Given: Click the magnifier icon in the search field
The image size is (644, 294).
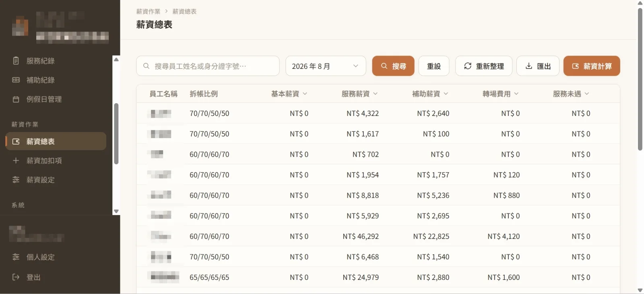Looking at the screenshot, I should [x=147, y=66].
